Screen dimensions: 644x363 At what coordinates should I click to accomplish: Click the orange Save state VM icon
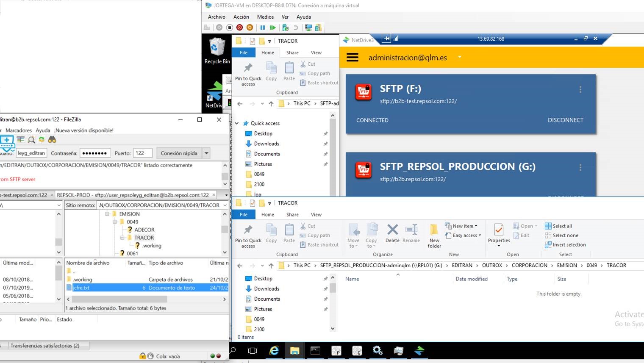250,28
